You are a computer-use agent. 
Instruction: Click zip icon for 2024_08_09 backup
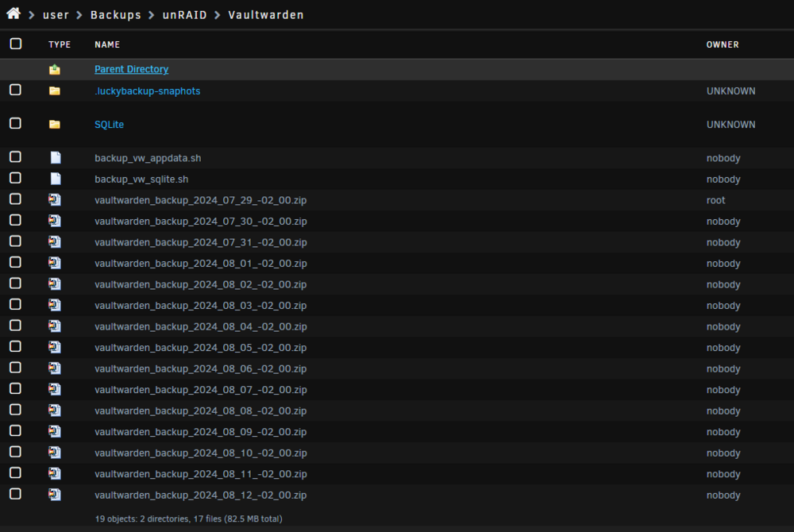(55, 432)
